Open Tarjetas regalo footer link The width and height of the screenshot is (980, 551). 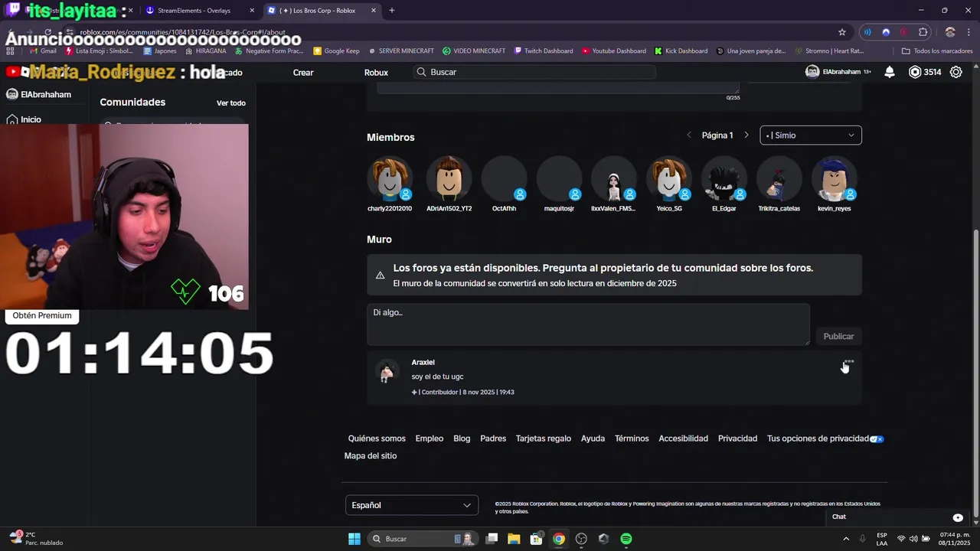pyautogui.click(x=544, y=439)
